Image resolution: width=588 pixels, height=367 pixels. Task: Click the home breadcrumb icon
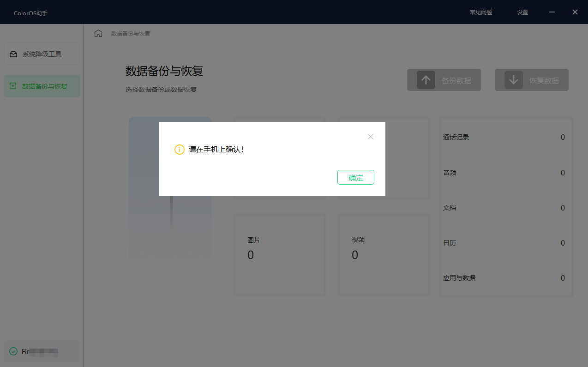click(x=98, y=33)
